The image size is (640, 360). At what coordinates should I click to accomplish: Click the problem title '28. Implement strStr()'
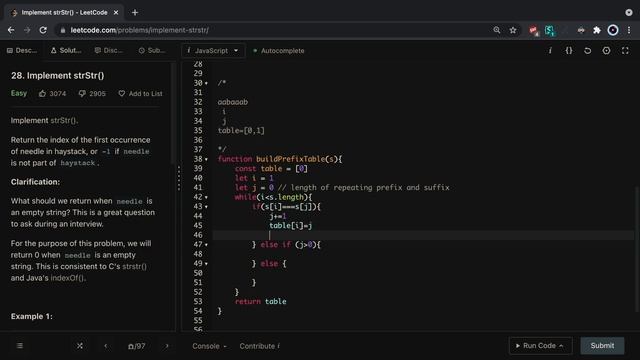point(58,76)
